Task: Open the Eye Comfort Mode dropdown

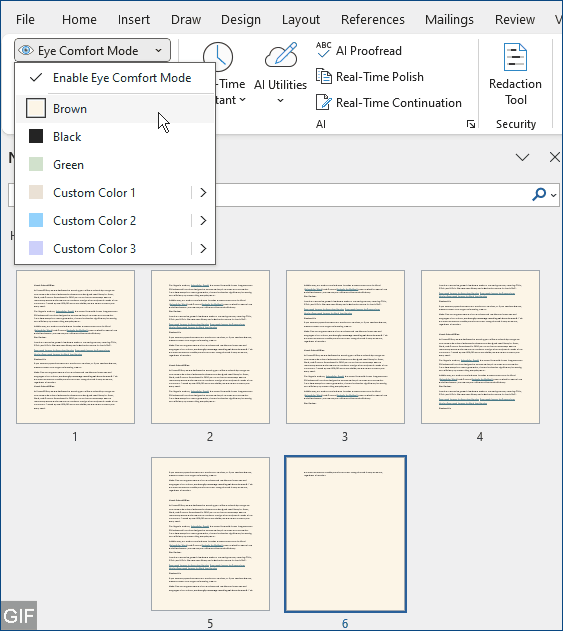Action: pos(93,51)
